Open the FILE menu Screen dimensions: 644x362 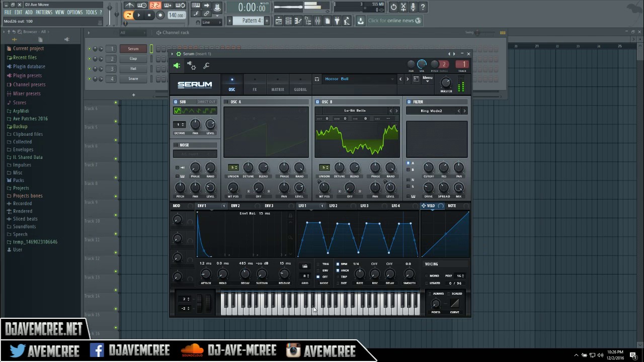click(x=8, y=12)
